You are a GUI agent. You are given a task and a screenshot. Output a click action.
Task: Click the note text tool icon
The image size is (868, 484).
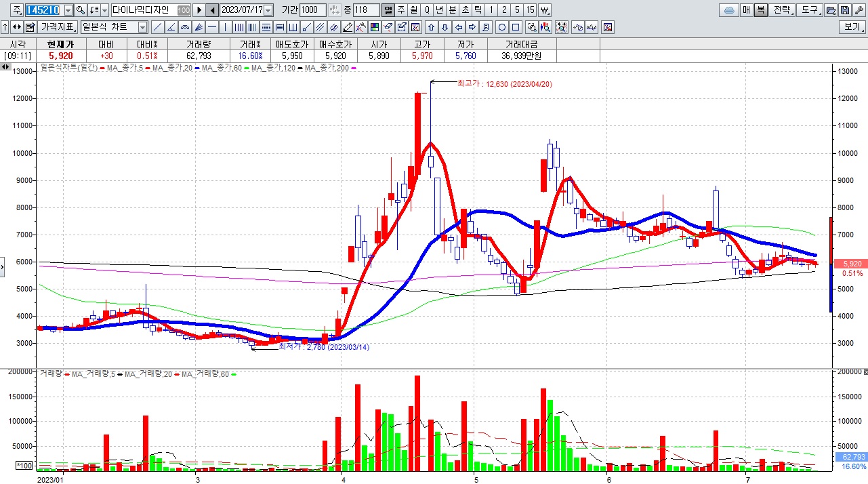[x=486, y=27]
